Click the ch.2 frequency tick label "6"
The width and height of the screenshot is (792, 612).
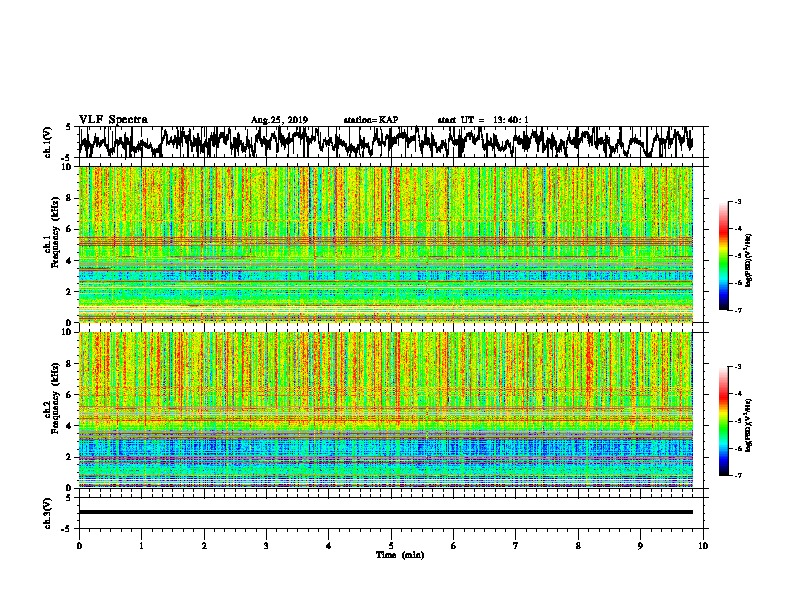click(69, 395)
